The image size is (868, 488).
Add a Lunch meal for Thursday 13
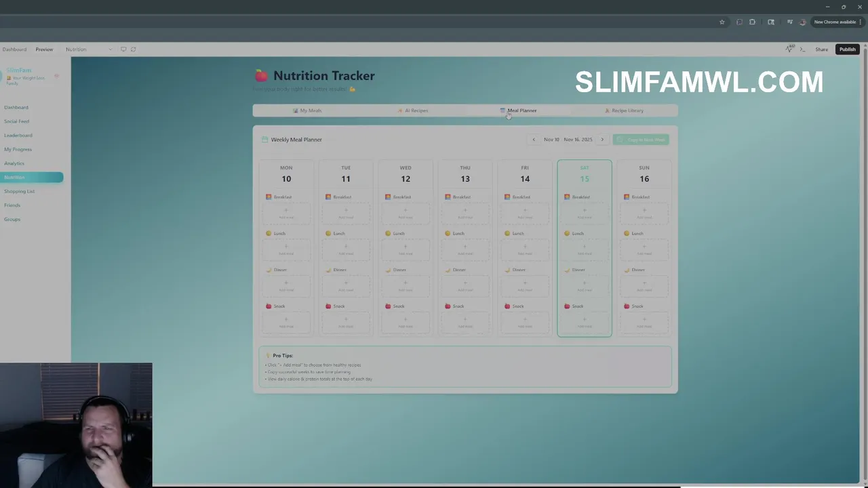465,250
